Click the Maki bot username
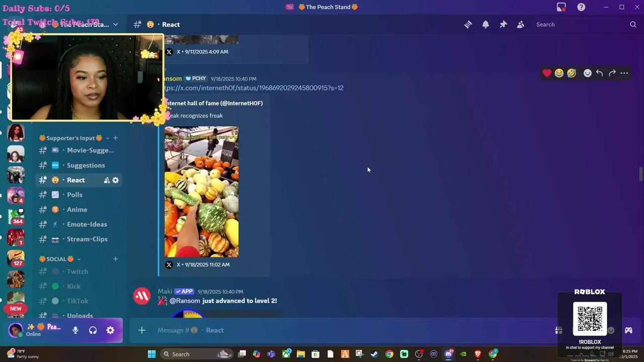 [165, 292]
